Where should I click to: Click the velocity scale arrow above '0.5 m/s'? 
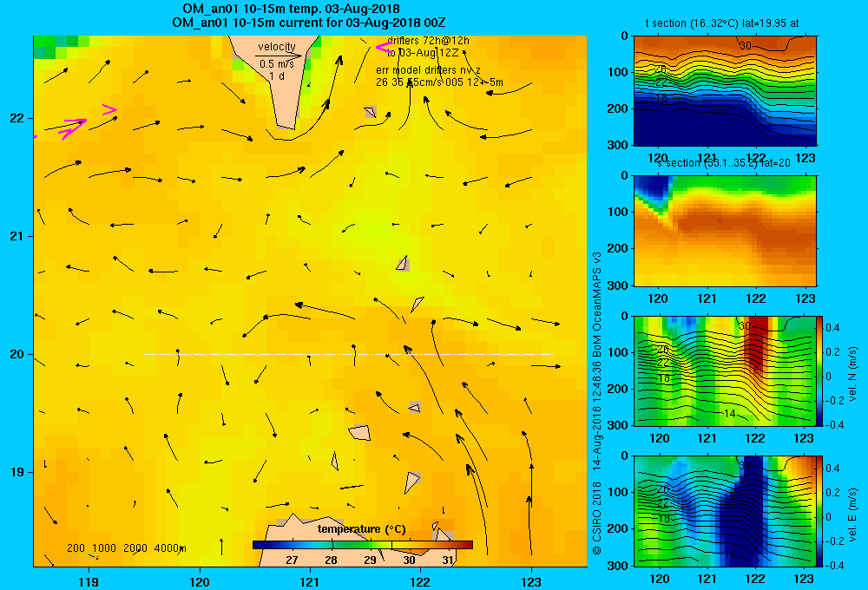click(279, 56)
